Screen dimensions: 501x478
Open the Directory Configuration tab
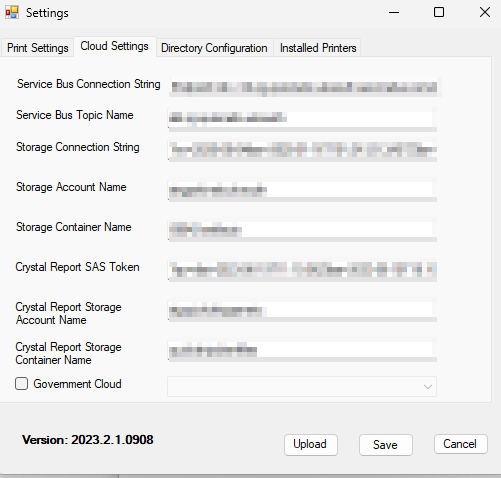coord(214,48)
